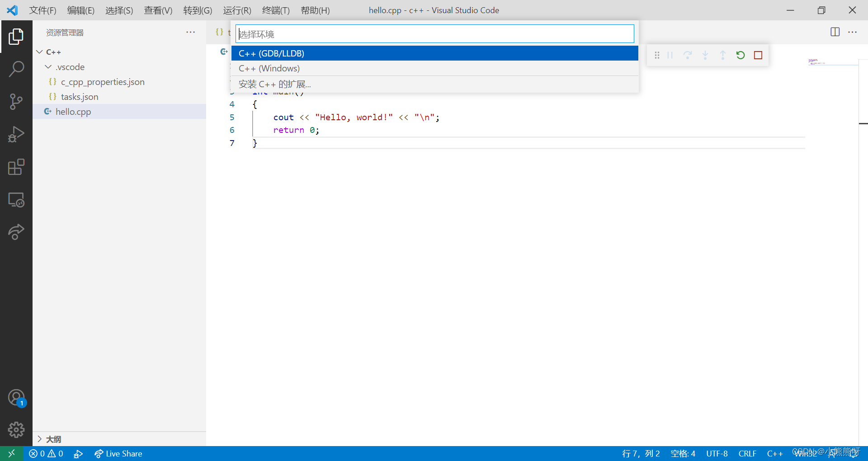Click line number 5 in gutter
The height and width of the screenshot is (461, 868).
232,117
